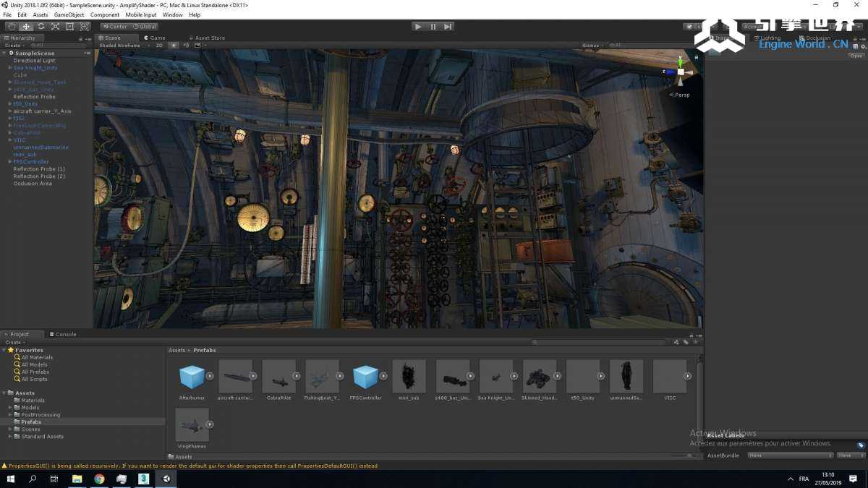This screenshot has width=868, height=488.
Task: Expand the aircraft carrier prefab arrow
Action: (x=253, y=376)
